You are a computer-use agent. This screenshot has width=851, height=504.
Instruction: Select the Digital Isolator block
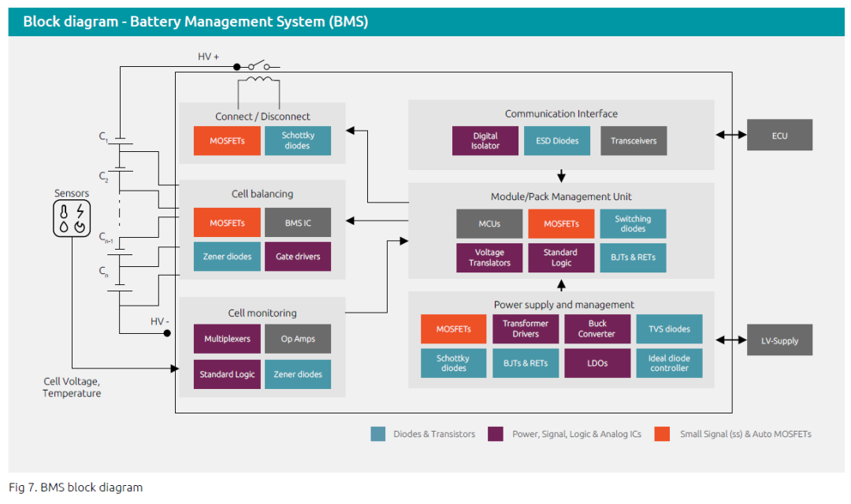(485, 141)
